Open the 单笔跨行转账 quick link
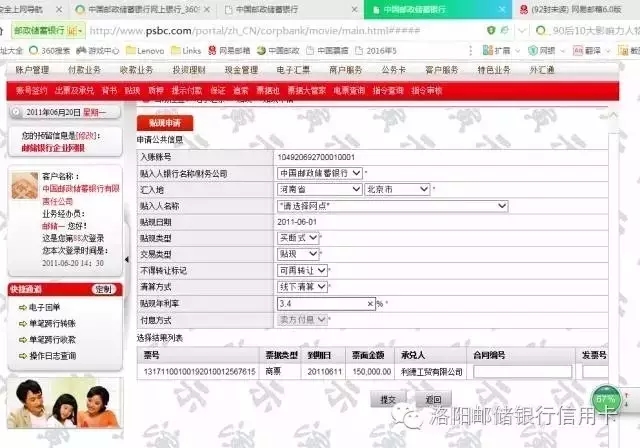This screenshot has width=640, height=448. (52, 324)
